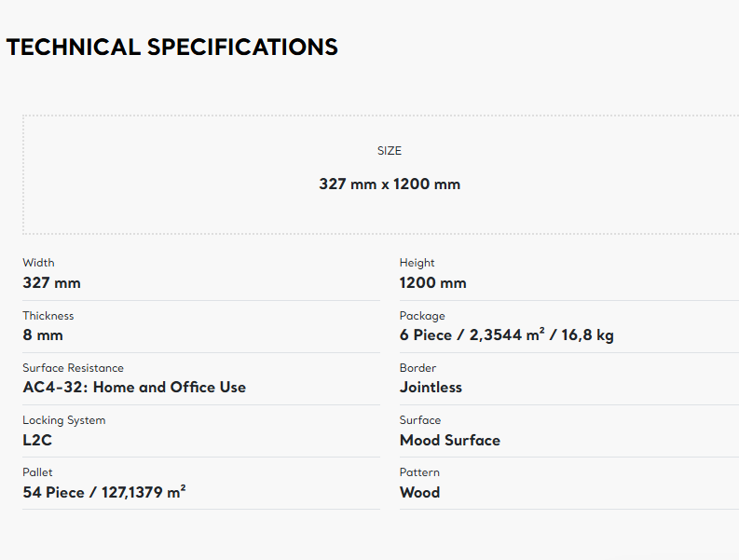The width and height of the screenshot is (739, 560).
Task: Click the Package label
Action: pyautogui.click(x=422, y=316)
